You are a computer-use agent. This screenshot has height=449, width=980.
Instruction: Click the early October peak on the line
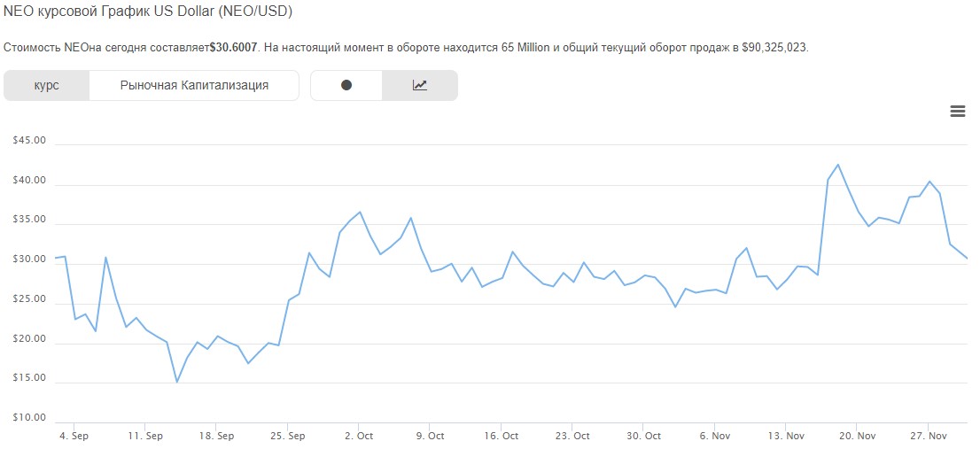pos(360,213)
